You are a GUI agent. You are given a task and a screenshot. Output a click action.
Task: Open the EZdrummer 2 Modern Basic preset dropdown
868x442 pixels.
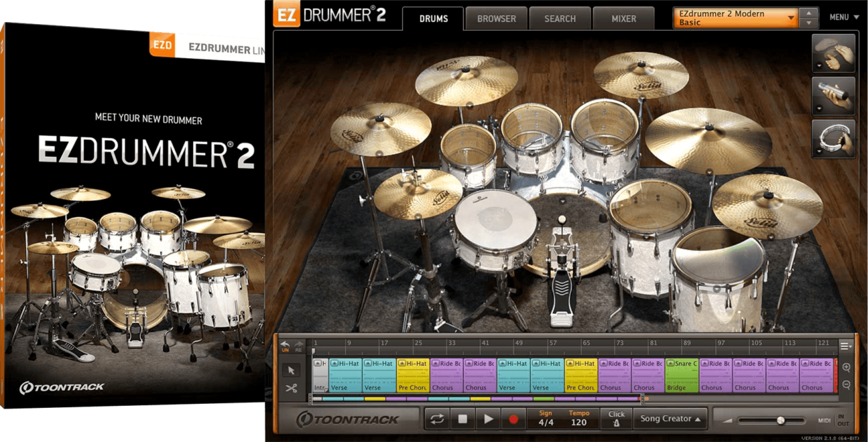pos(736,18)
